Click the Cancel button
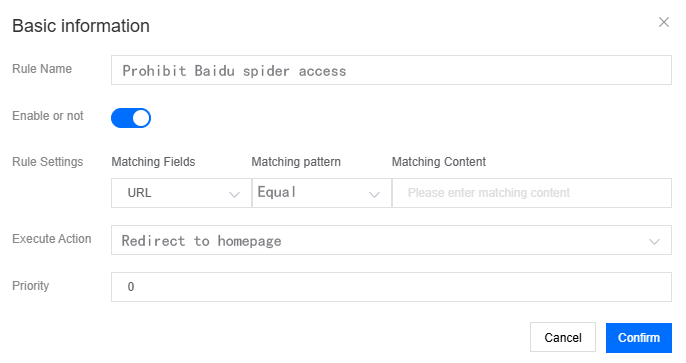 pyautogui.click(x=563, y=338)
